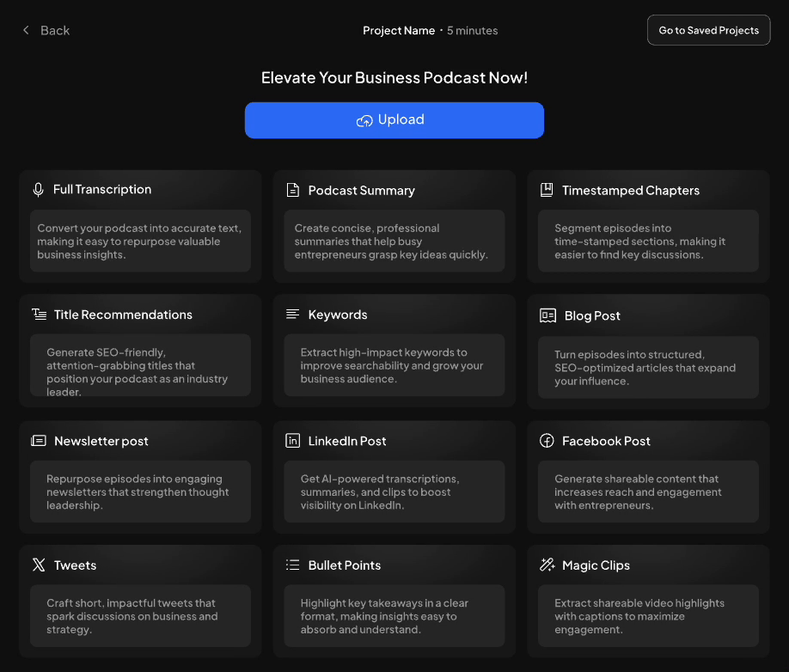Click the document icon beside Podcast Summary
The height and width of the screenshot is (672, 789).
tap(293, 190)
